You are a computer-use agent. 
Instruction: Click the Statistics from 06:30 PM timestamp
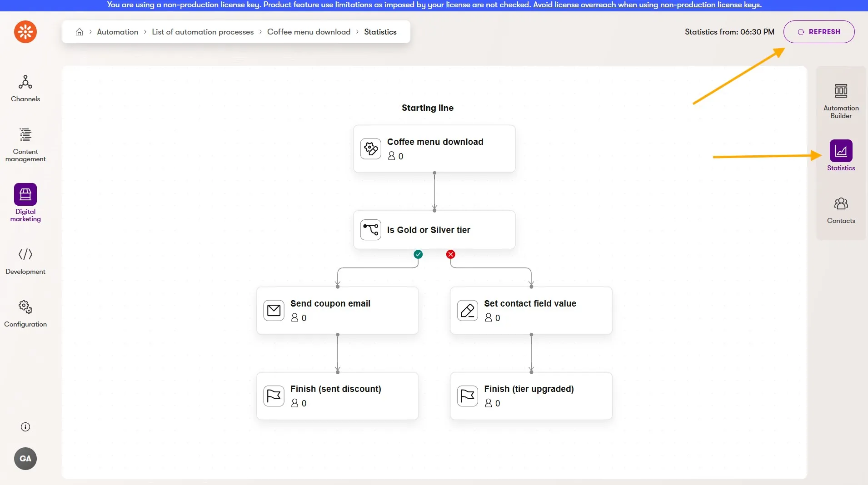pyautogui.click(x=729, y=32)
